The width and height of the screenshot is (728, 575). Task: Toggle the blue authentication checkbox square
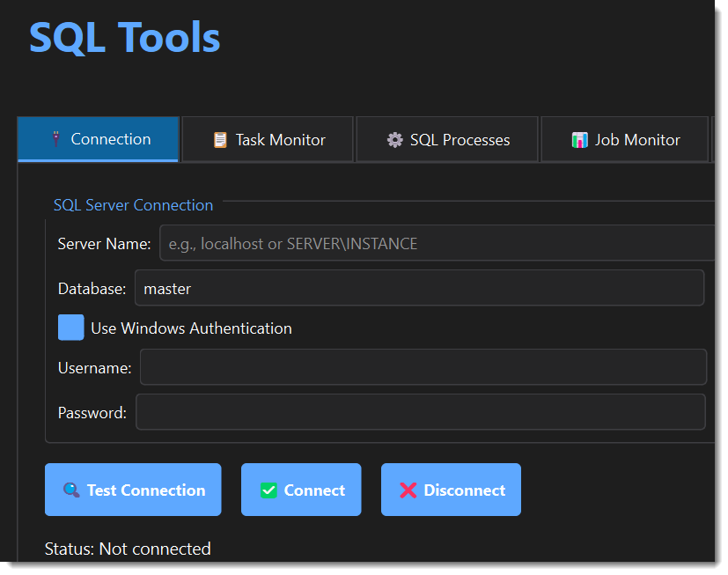coord(70,327)
